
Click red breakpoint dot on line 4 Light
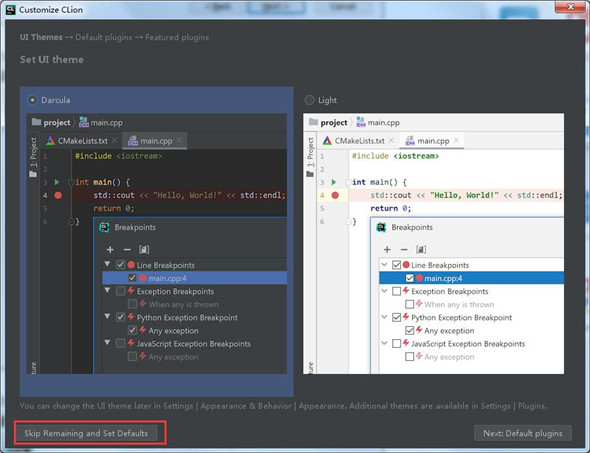click(x=335, y=195)
